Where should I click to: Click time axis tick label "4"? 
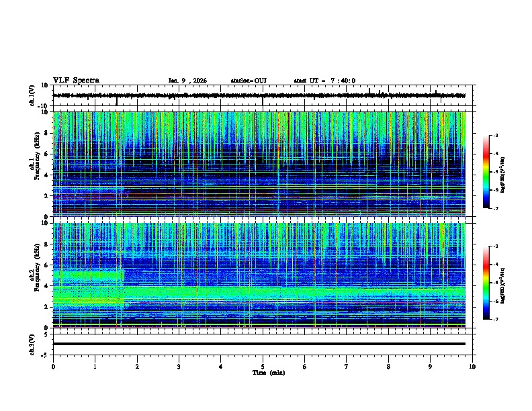[221, 367]
